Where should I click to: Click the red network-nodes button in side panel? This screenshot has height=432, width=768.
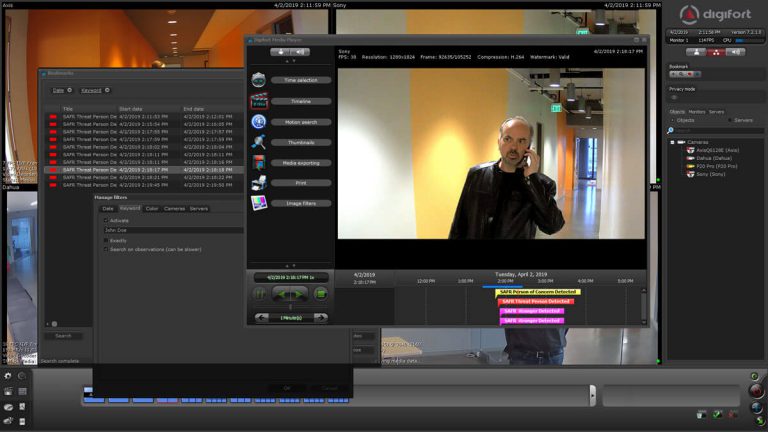click(716, 52)
